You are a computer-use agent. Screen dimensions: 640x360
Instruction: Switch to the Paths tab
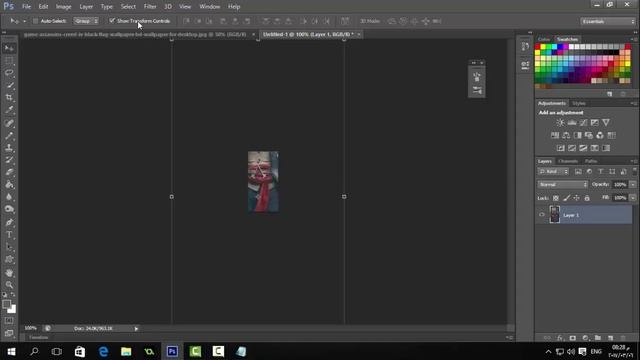[x=590, y=161]
